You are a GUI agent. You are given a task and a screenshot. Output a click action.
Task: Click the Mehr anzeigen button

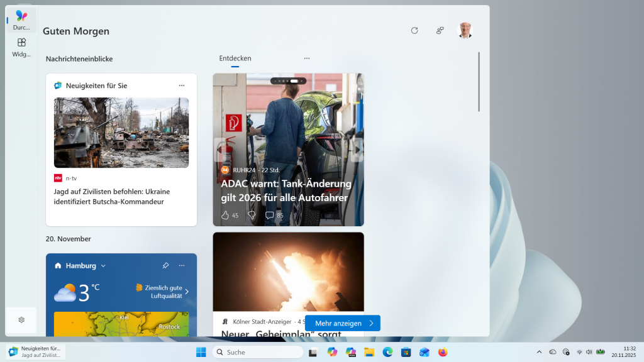pos(343,323)
